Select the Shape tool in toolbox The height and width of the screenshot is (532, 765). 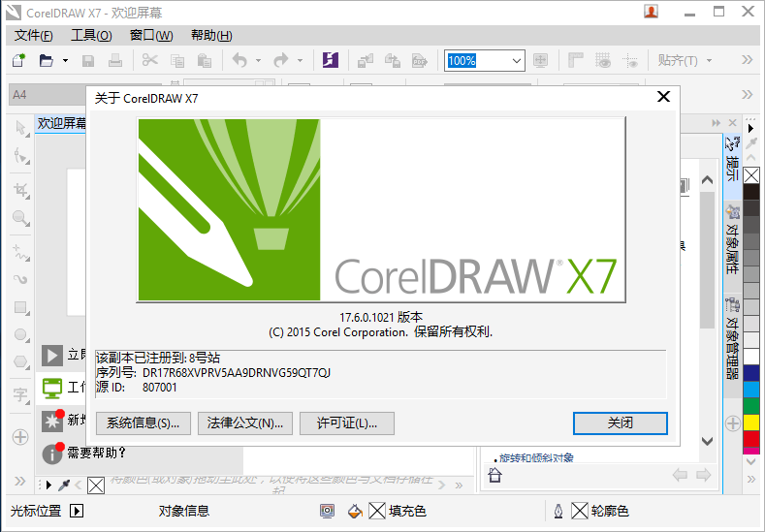21,156
